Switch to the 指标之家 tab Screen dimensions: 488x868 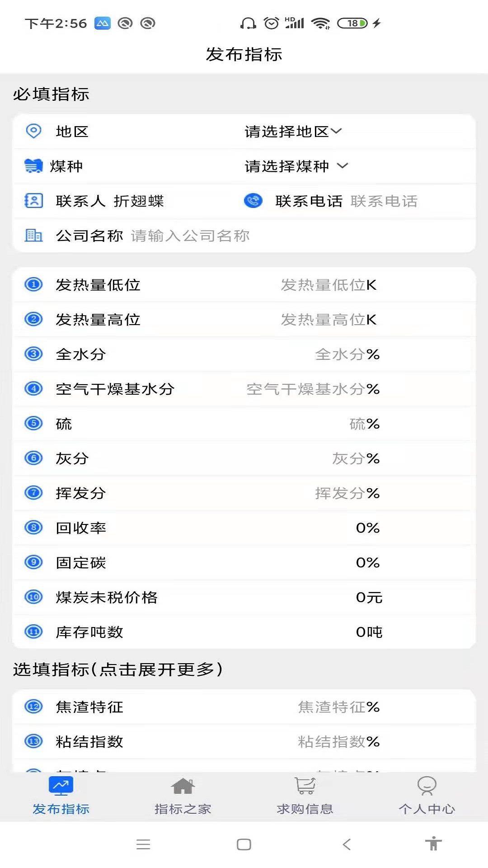click(183, 796)
